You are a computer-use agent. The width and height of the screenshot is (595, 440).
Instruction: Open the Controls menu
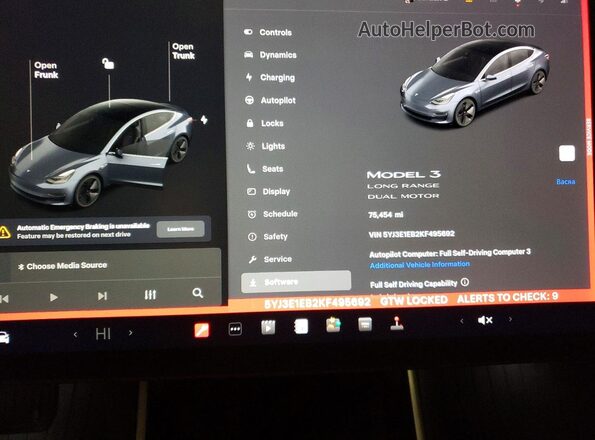pyautogui.click(x=268, y=32)
